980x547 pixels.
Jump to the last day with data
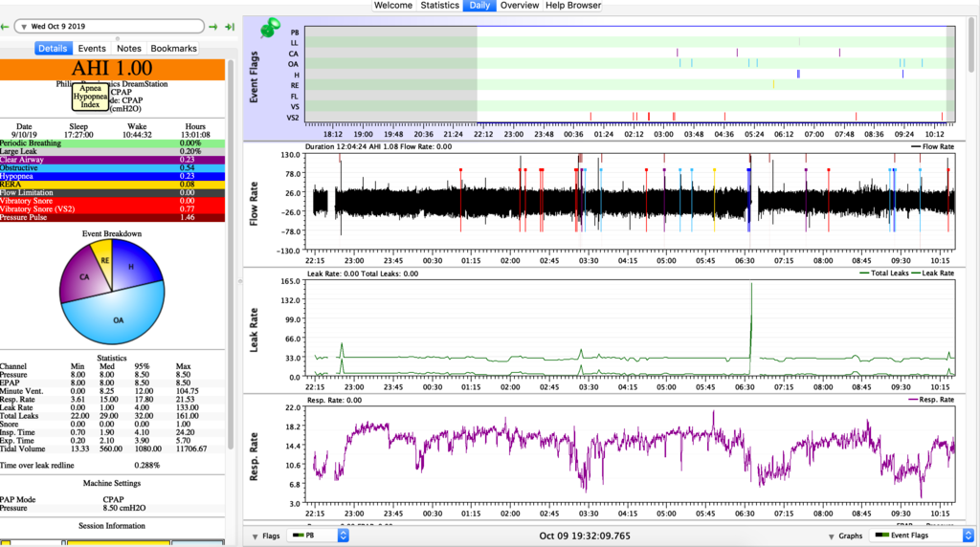[x=230, y=27]
